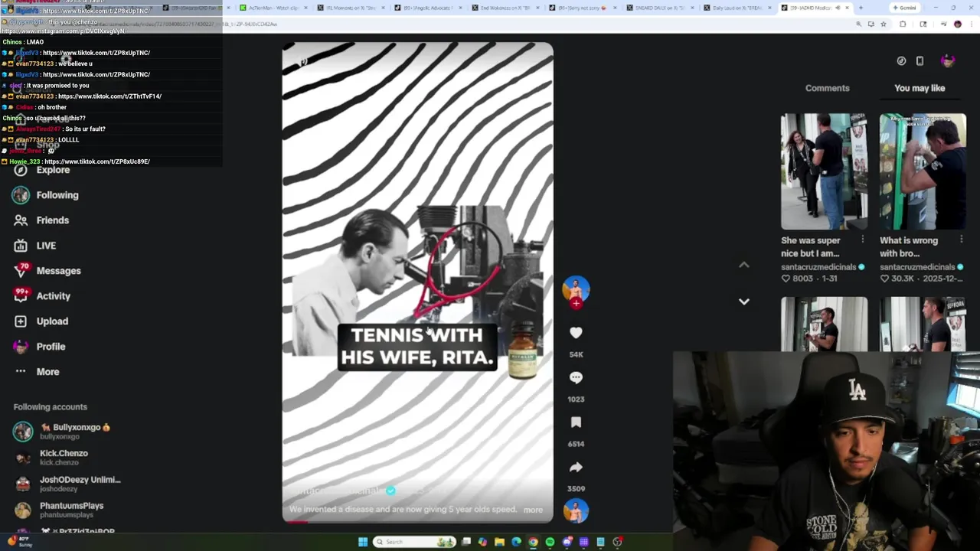Screen dimensions: 980x551
Task: Click the LIVE camera icon
Action: pos(21,246)
